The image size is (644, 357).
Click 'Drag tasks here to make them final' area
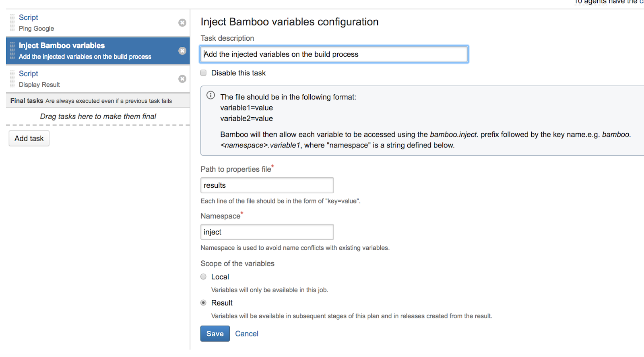98,116
